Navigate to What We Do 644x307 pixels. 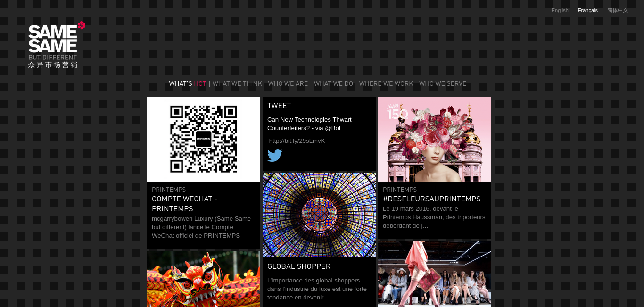(333, 83)
